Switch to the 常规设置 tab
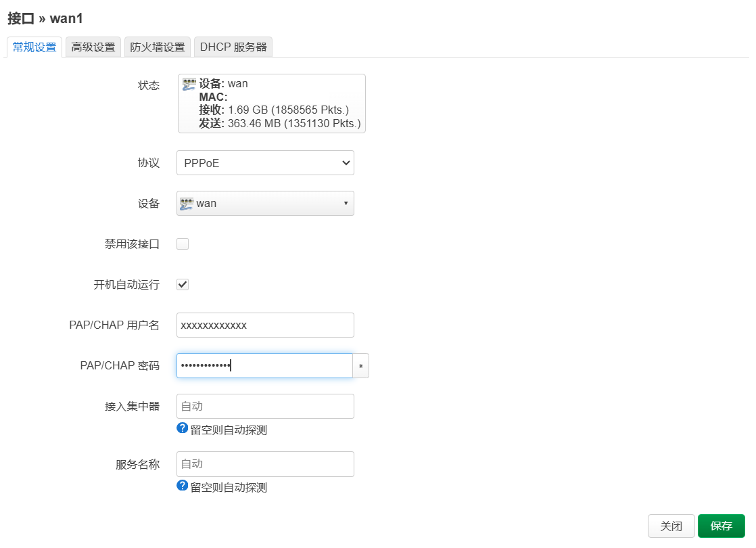 (34, 47)
